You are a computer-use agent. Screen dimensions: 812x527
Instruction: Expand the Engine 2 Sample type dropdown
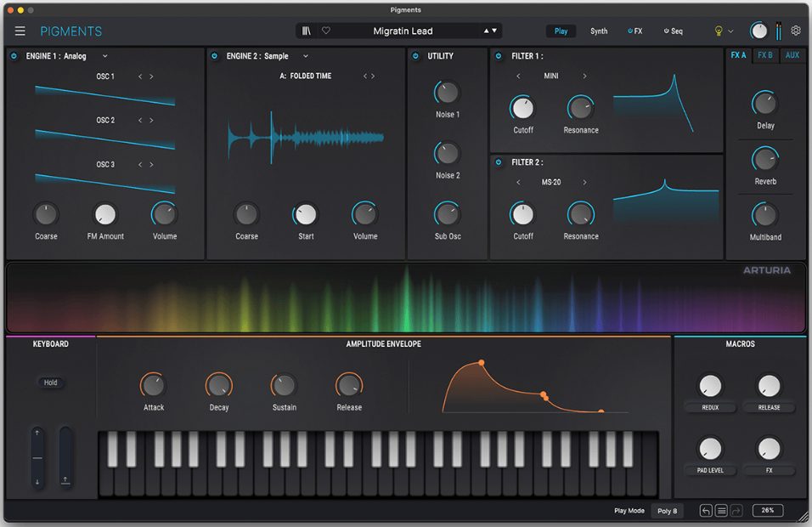pos(306,56)
